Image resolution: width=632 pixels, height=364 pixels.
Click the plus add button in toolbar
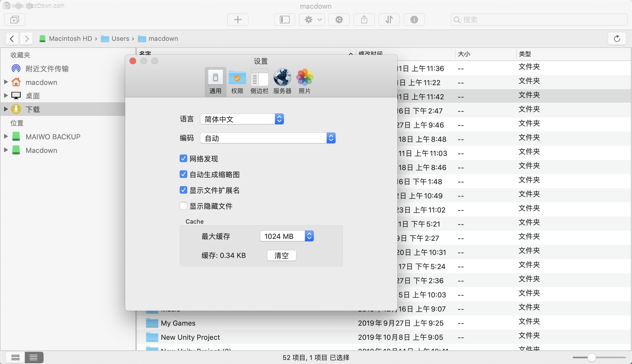click(238, 20)
